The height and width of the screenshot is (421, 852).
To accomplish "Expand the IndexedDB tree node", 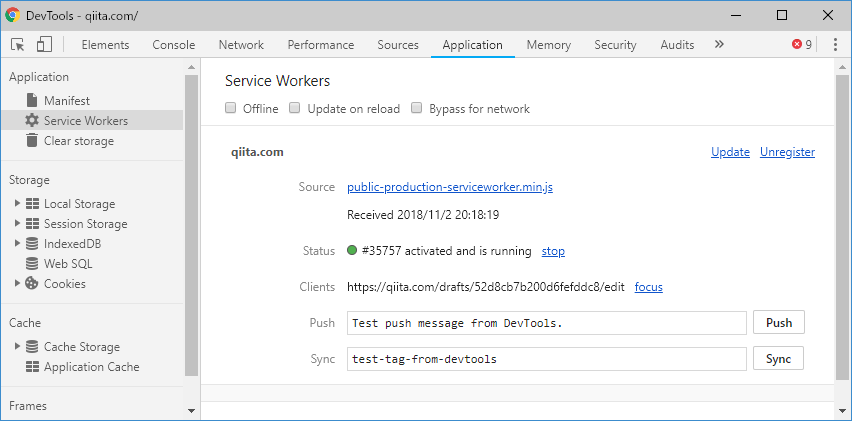I will pyautogui.click(x=17, y=244).
